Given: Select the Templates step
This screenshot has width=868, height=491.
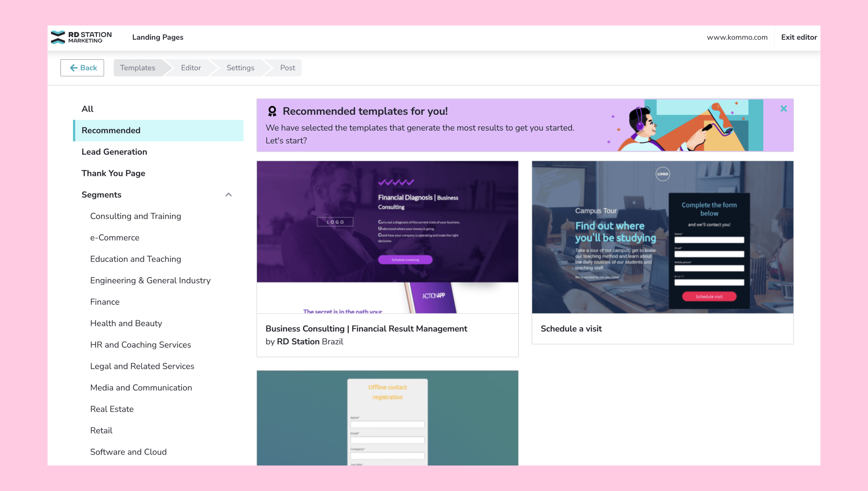Looking at the screenshot, I should point(138,68).
